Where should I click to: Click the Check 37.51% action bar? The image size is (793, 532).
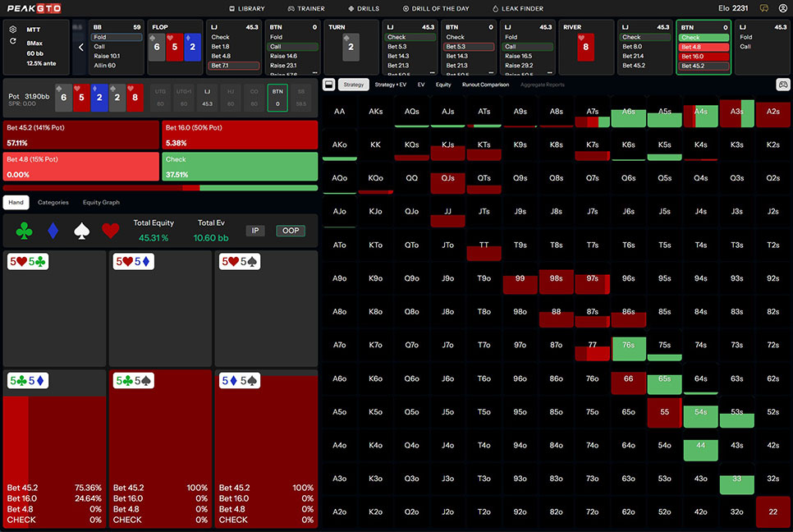(240, 166)
